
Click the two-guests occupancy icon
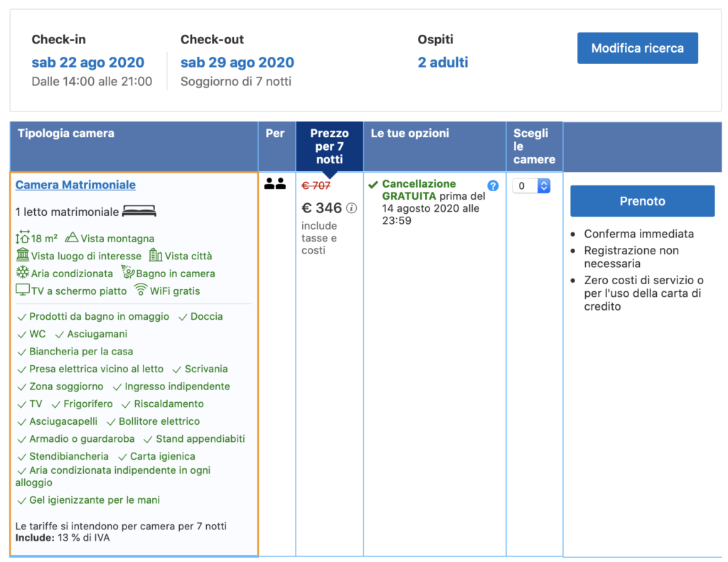pos(274,184)
